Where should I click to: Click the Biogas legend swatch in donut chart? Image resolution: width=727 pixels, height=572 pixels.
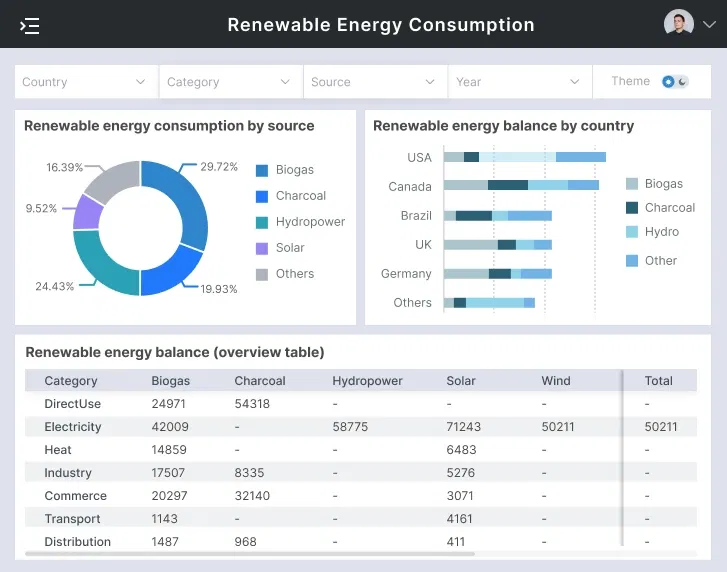coord(262,170)
